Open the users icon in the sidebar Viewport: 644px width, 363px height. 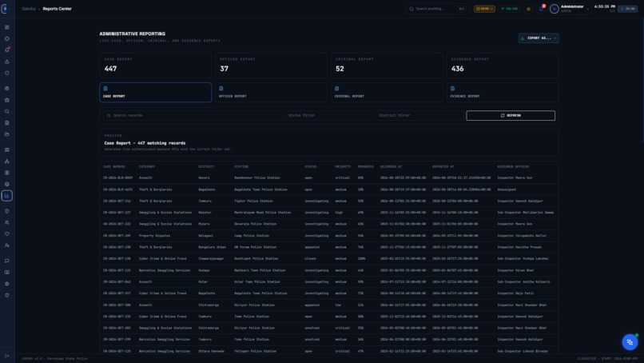click(x=7, y=222)
